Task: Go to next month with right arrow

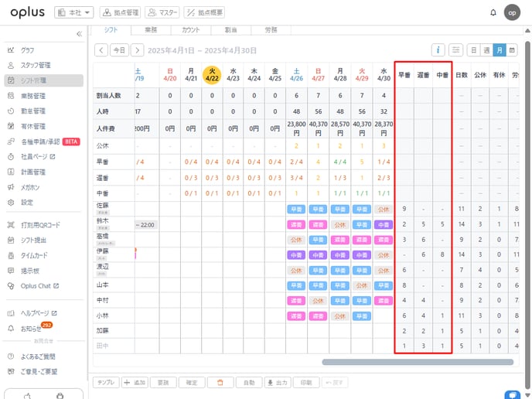Action: click(x=137, y=49)
